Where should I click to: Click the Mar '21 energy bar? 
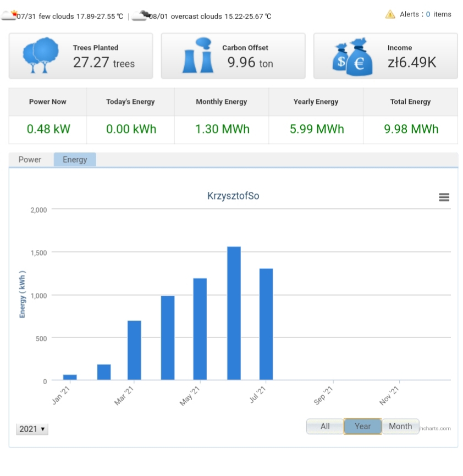tap(134, 350)
